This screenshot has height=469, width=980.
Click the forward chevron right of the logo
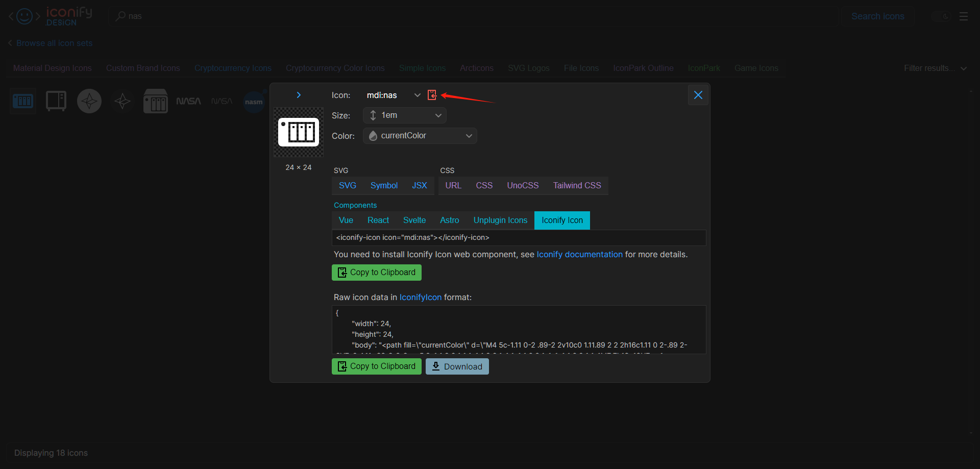[38, 16]
